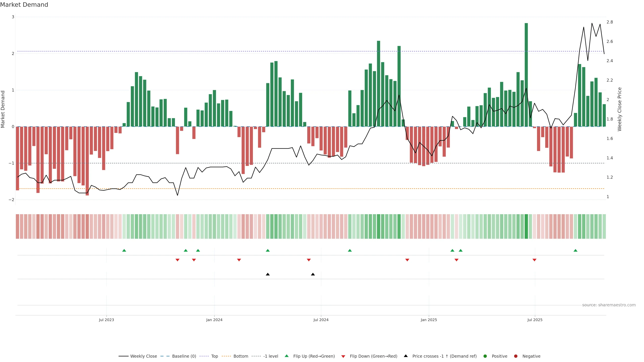Click the red Negative circle legend icon
The image size is (644, 362).
point(516,356)
